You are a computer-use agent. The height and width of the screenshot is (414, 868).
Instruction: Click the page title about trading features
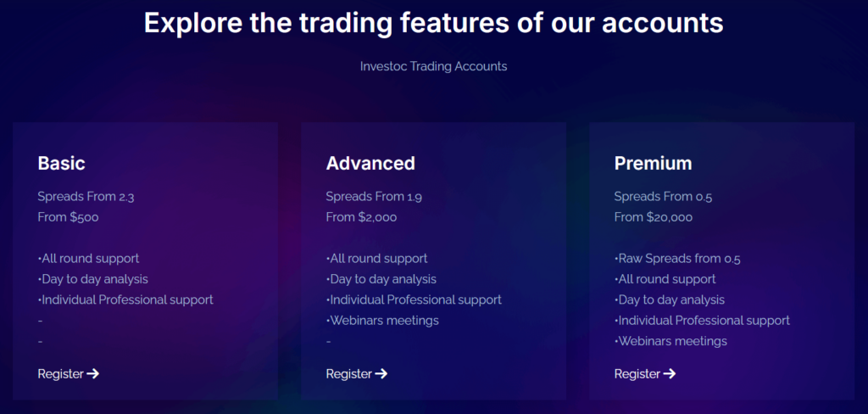point(433,23)
